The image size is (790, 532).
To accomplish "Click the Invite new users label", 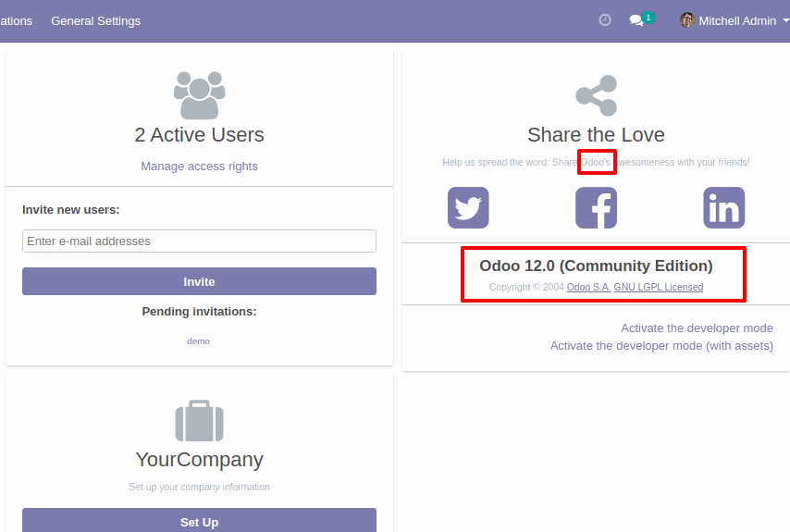I will pos(71,210).
